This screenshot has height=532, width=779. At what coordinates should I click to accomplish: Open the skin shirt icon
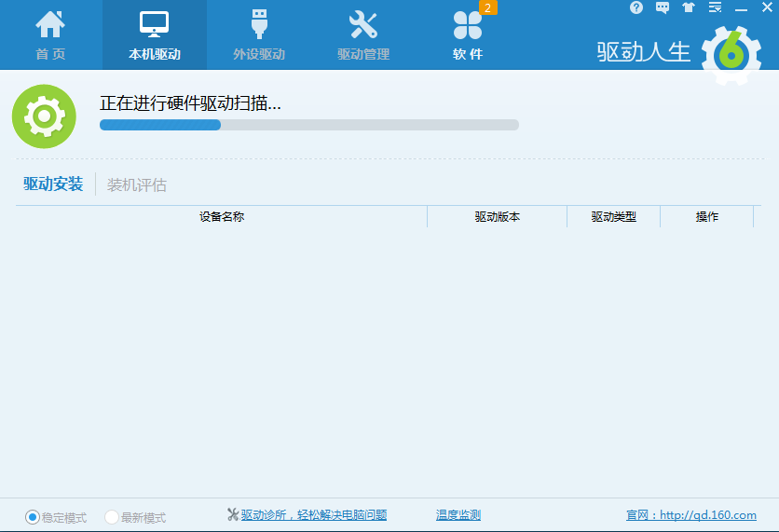(689, 7)
